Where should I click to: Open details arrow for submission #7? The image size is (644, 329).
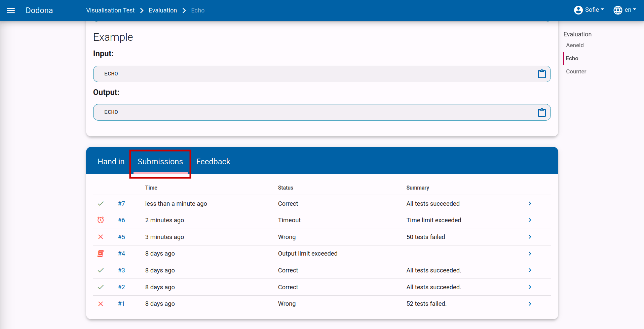(x=530, y=203)
